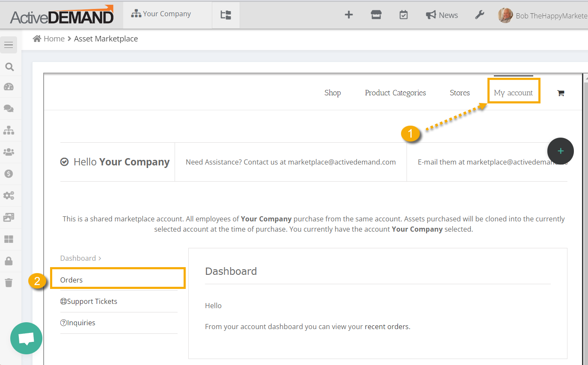This screenshot has width=588, height=365.
Task: Open the org chart sidebar icon
Action: click(9, 130)
